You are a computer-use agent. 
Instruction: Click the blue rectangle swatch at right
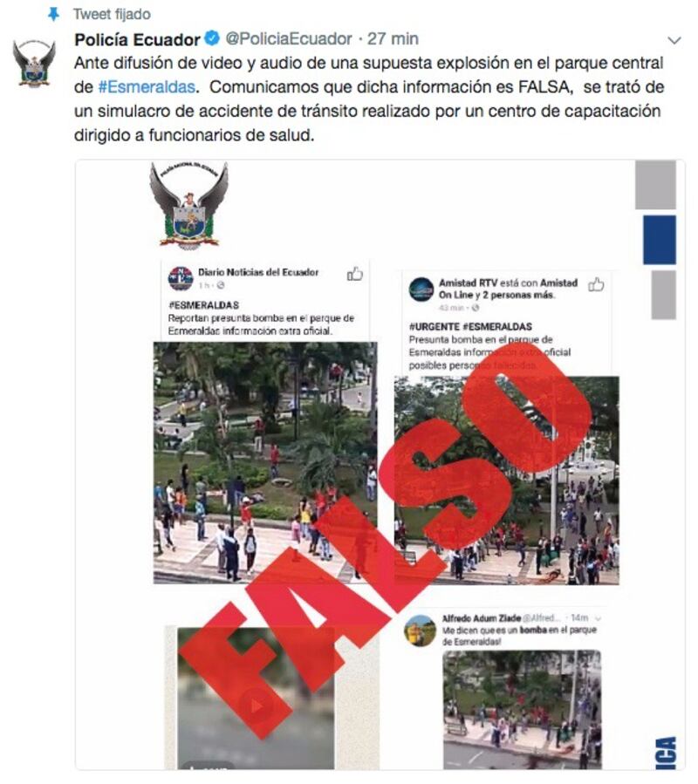tap(660, 240)
